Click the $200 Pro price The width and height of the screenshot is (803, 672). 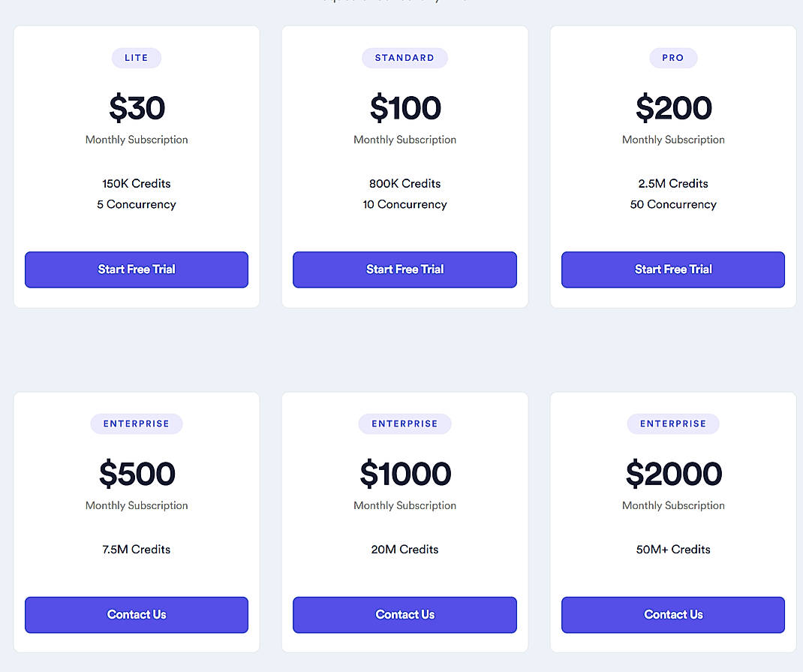[x=672, y=108]
